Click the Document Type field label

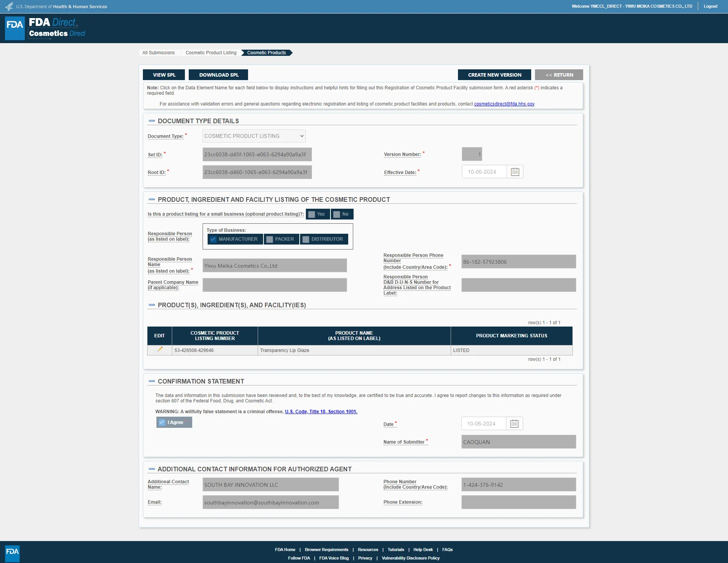coord(166,136)
